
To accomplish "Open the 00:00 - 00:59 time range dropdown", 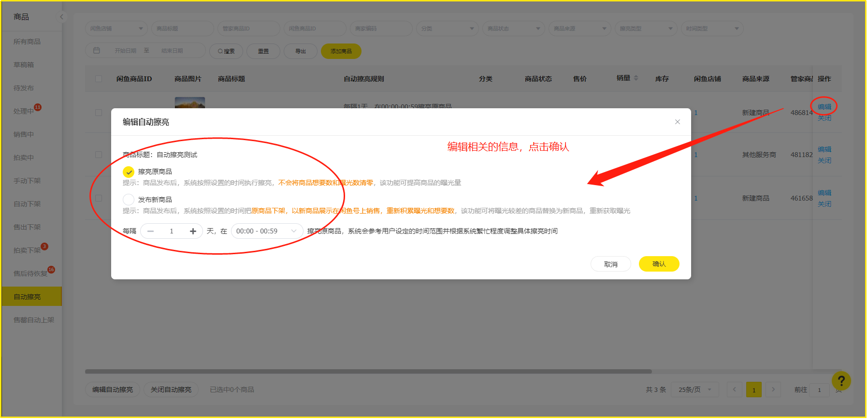I will coord(267,231).
